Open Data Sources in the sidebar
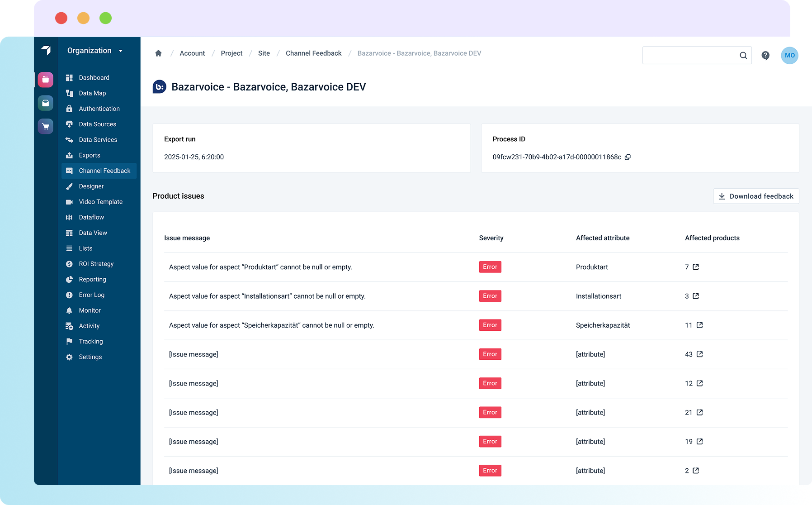The image size is (812, 505). point(99,124)
